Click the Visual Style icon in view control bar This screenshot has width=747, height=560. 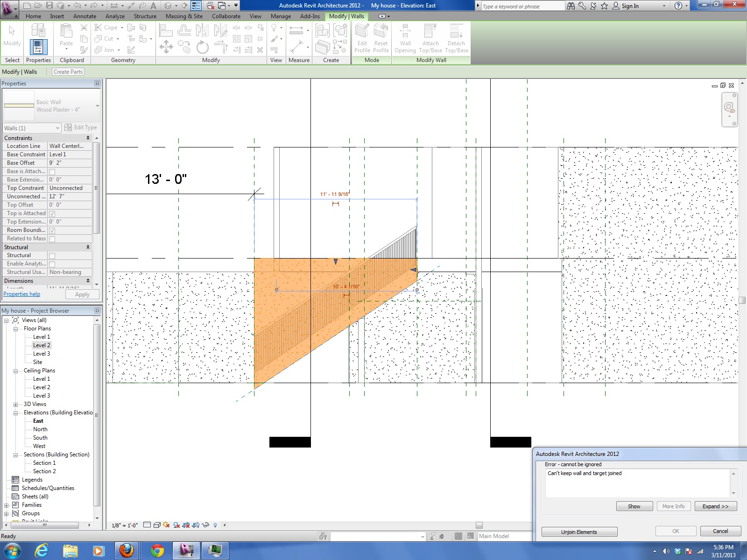click(157, 525)
